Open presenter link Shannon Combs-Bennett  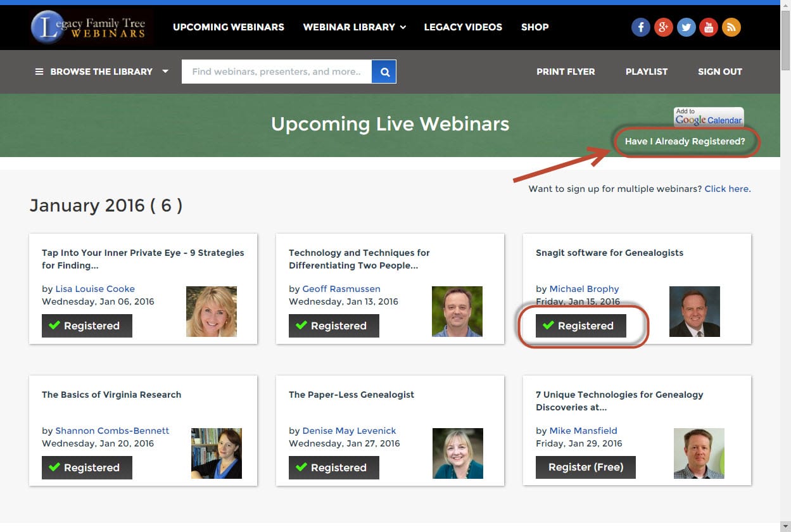tap(112, 431)
